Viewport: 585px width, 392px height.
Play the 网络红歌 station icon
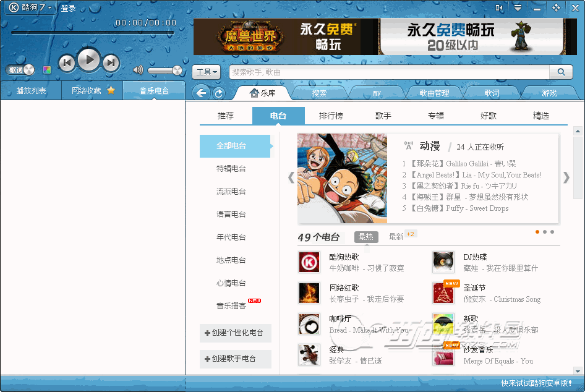tap(309, 293)
